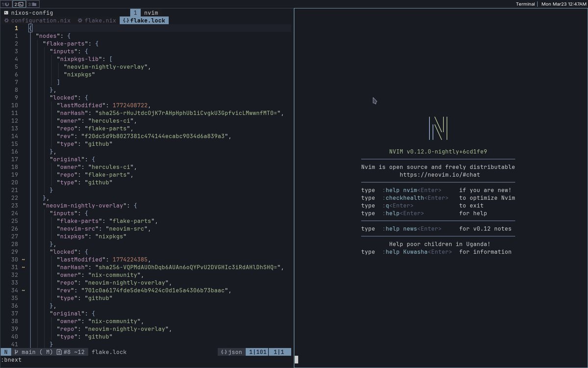Click the gear icon on the configuration.nix tab
This screenshot has width=588, height=368.
[x=6, y=21]
